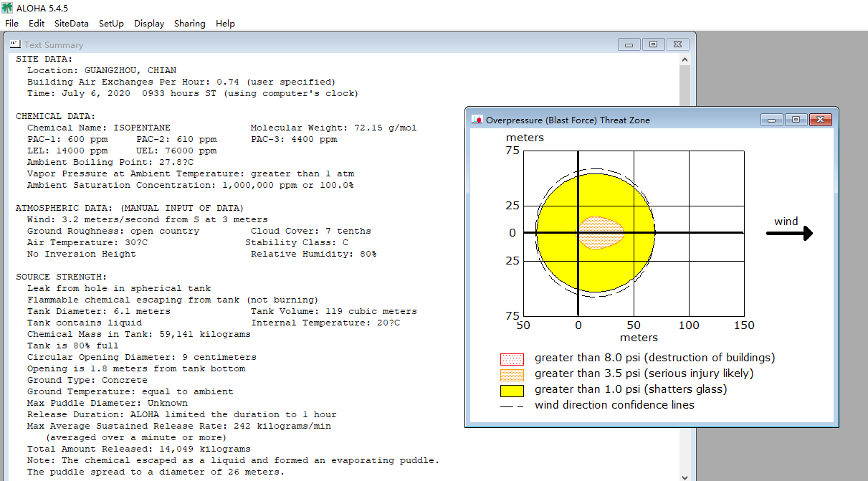This screenshot has height=481, width=868.
Task: Click the Text Summary scroll down arrow
Action: coord(685,476)
